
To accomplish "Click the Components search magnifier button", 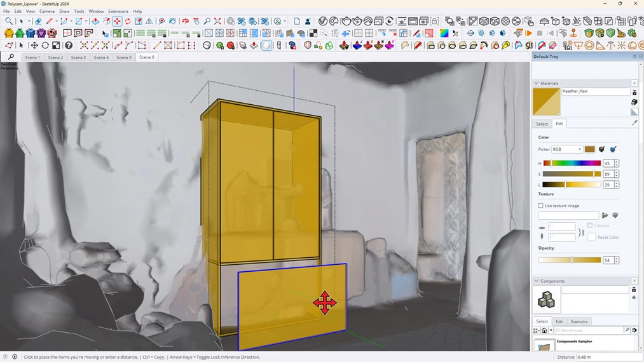I will [627, 330].
